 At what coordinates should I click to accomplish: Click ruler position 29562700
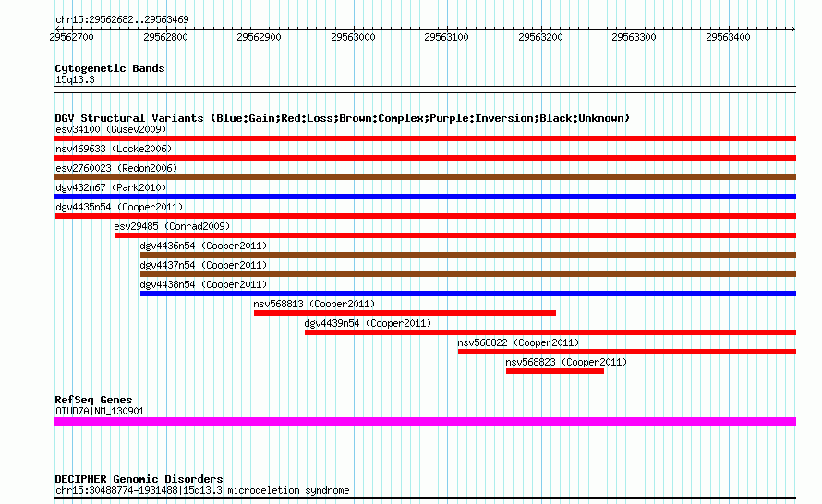coord(71,37)
